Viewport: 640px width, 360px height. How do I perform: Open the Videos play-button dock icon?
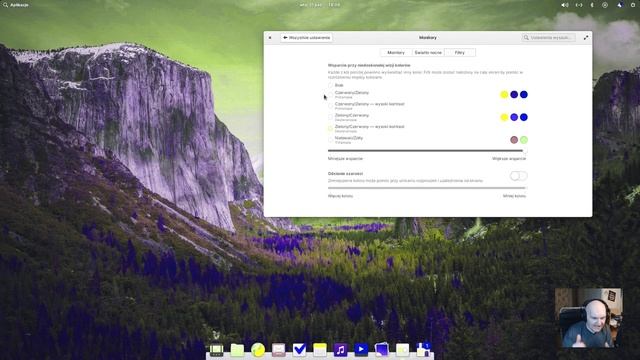[x=361, y=349]
